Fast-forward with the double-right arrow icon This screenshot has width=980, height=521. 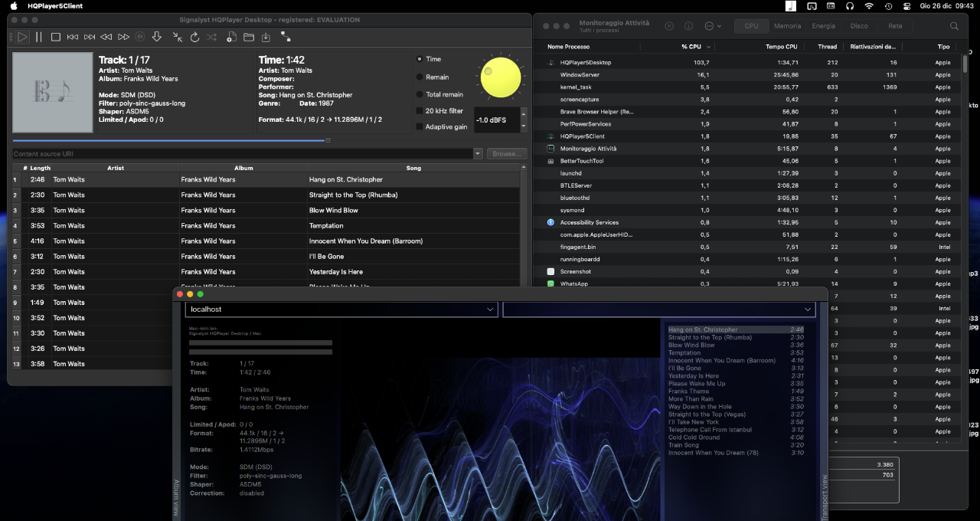tap(123, 37)
